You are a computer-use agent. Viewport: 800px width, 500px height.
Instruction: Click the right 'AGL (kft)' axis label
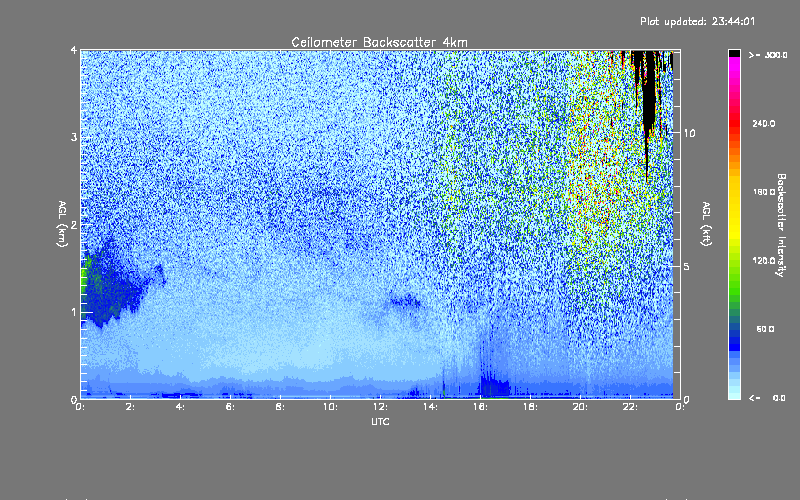[706, 223]
